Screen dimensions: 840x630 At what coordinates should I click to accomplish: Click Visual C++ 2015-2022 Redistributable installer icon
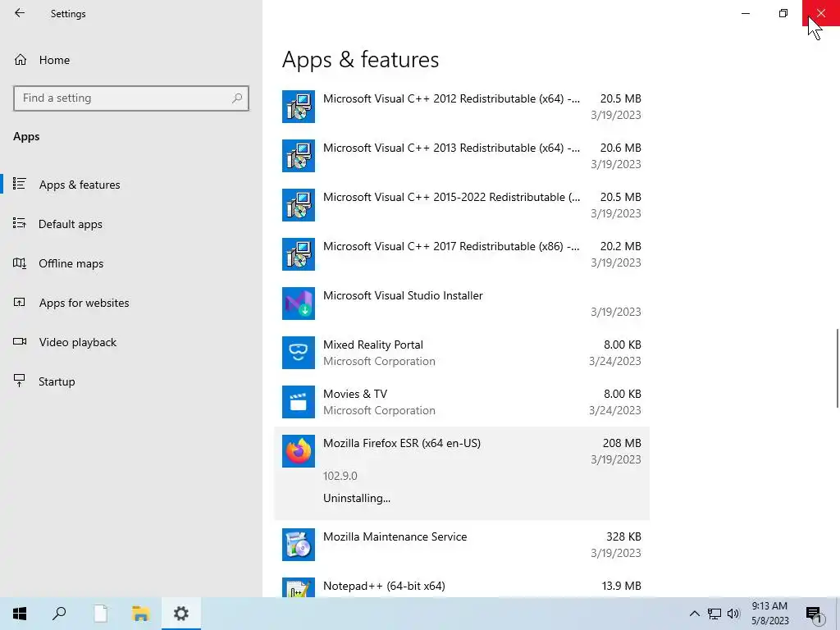pyautogui.click(x=299, y=205)
